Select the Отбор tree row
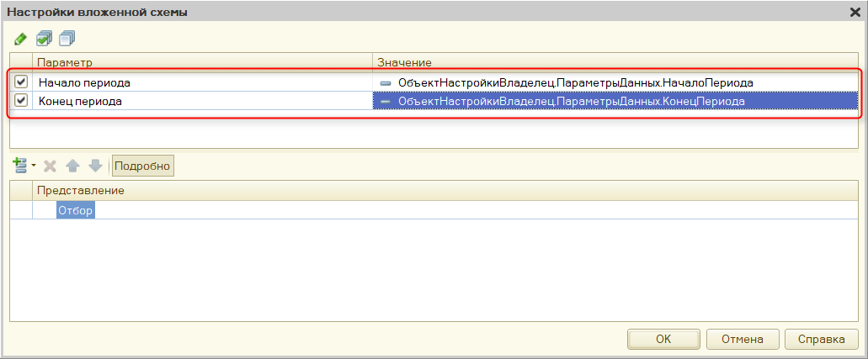The image size is (868, 359). click(x=75, y=210)
